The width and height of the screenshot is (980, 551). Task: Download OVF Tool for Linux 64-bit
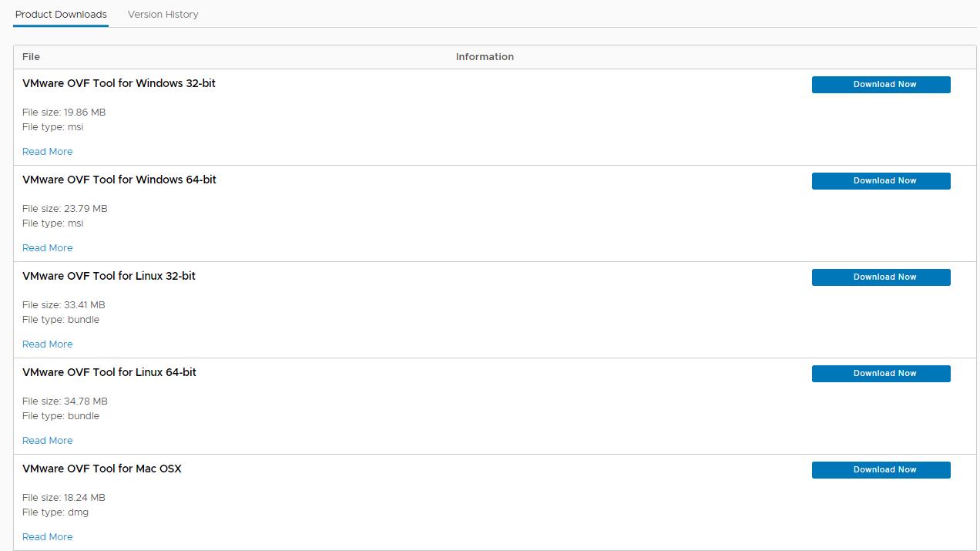click(x=881, y=374)
